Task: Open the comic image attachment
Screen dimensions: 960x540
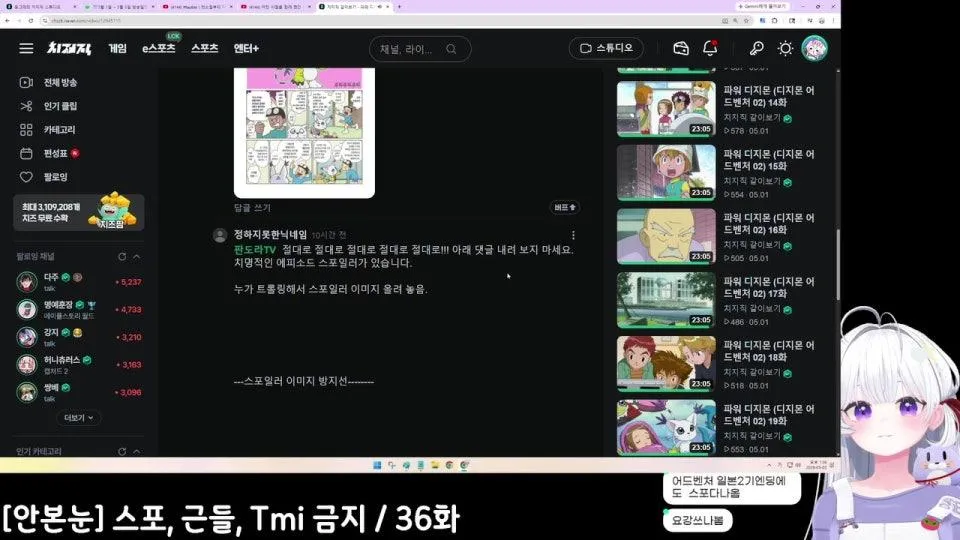Action: coord(304,132)
